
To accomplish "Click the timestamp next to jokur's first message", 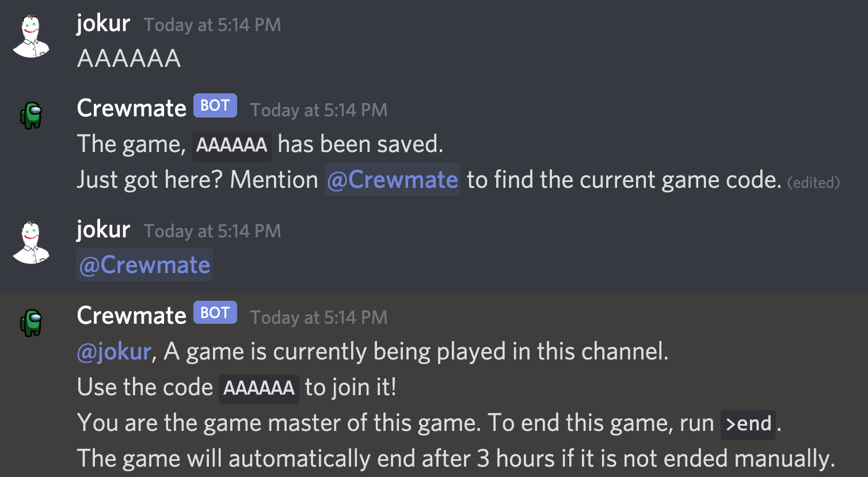I will pos(212,24).
